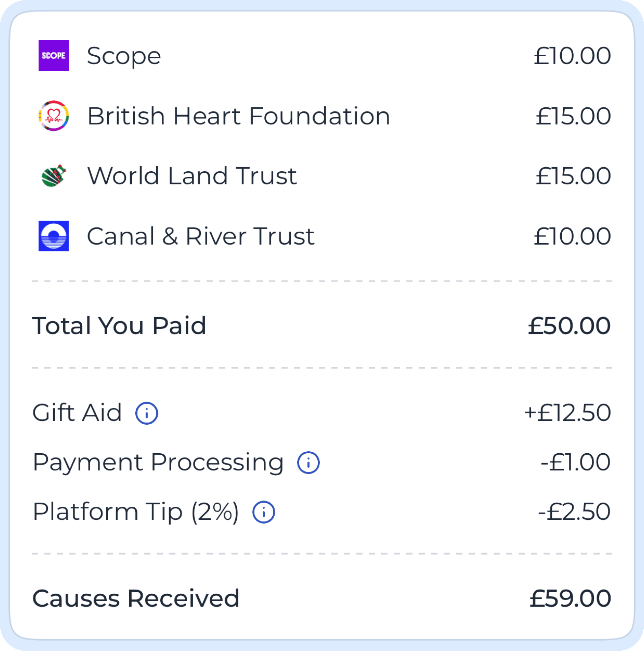Click the Canal & River Trust name
This screenshot has width=644, height=651.
coord(201,236)
